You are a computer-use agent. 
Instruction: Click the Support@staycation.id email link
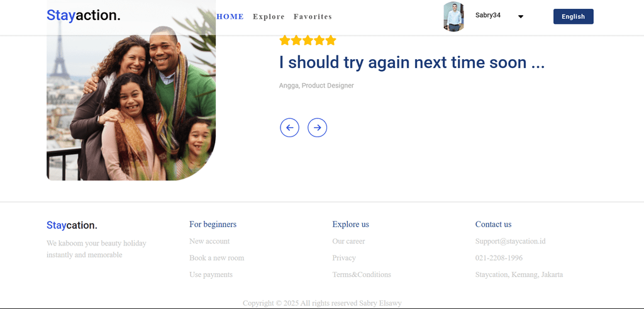[x=510, y=241]
